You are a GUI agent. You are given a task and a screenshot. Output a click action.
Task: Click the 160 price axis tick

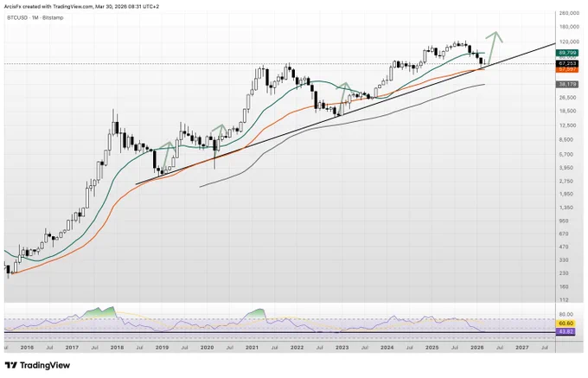pos(564,287)
